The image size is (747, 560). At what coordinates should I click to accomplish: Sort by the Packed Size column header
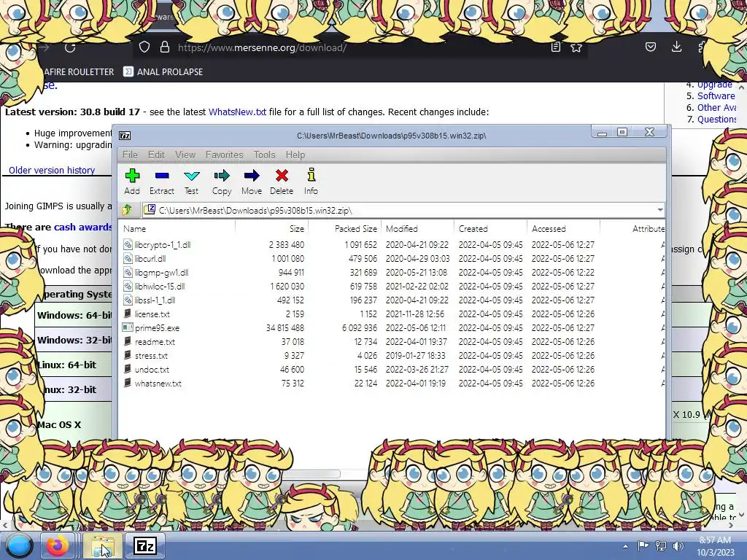pyautogui.click(x=344, y=228)
